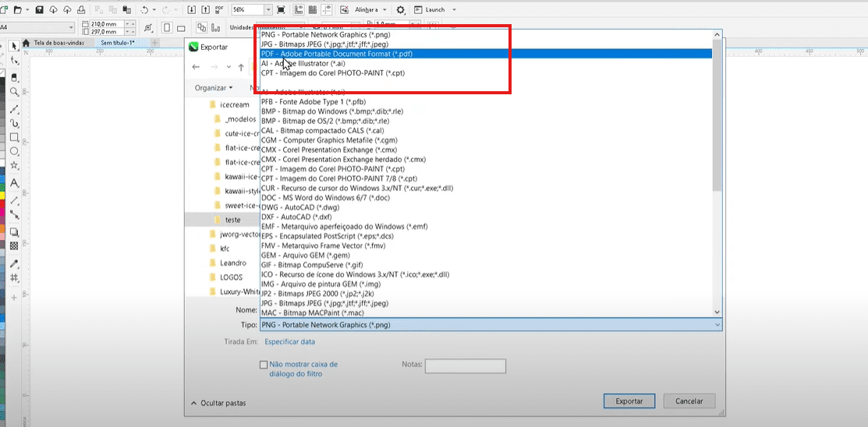This screenshot has height=427, width=868.
Task: Check 'Não mostrar caixa de diálogo do filtro'
Action: (264, 364)
